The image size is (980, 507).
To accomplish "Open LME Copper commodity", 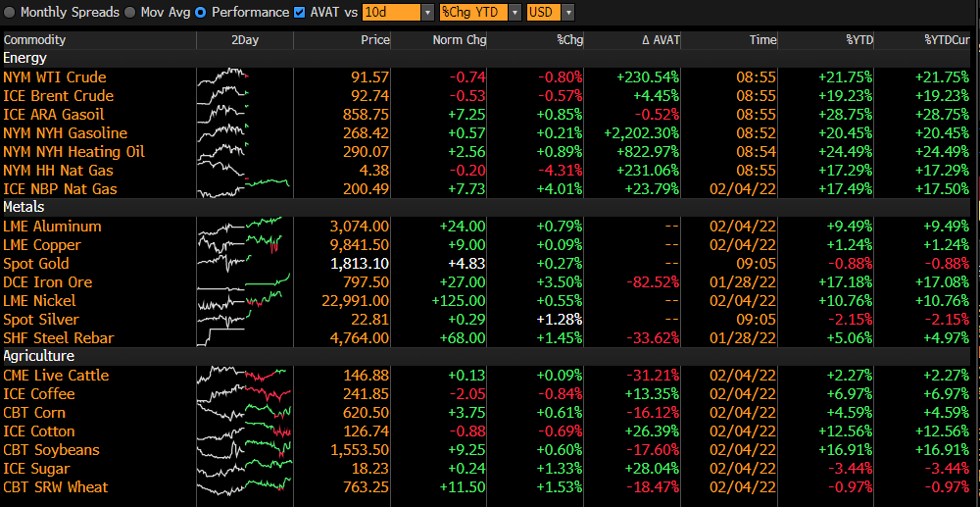I will pyautogui.click(x=44, y=244).
